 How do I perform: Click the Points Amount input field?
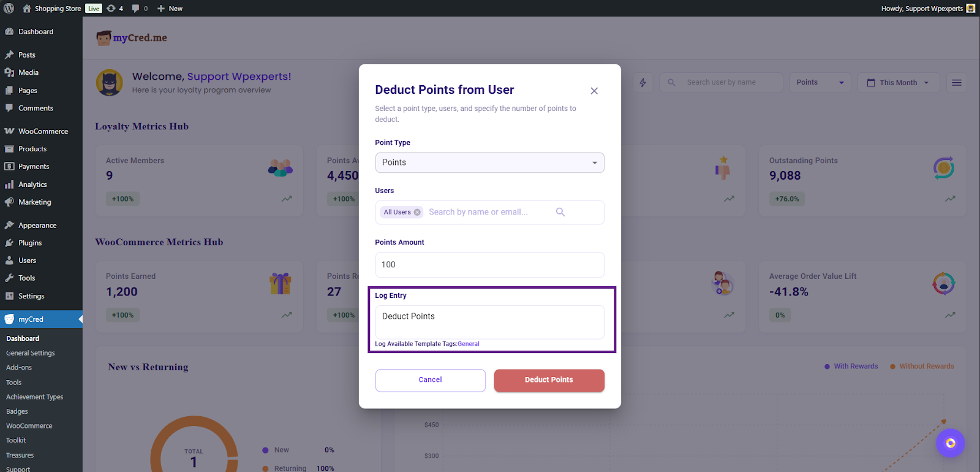pyautogui.click(x=489, y=265)
